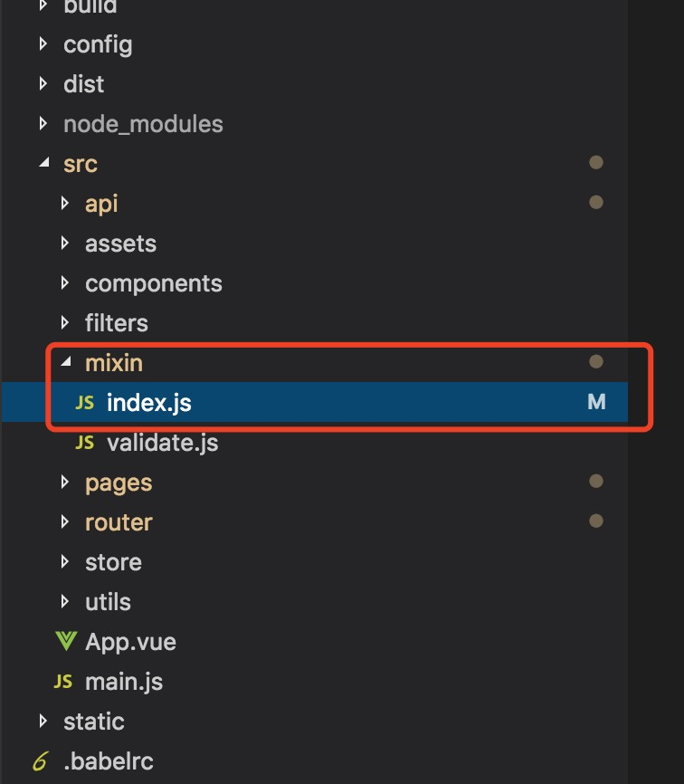Expand the node_modules folder arrow
This screenshot has height=784, width=684.
pyautogui.click(x=43, y=124)
